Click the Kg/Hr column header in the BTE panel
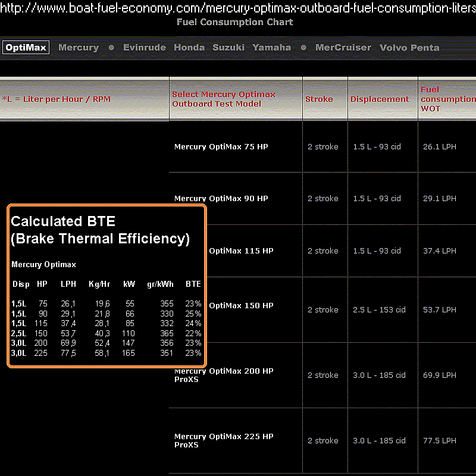This screenshot has height=476, width=476. (x=99, y=284)
